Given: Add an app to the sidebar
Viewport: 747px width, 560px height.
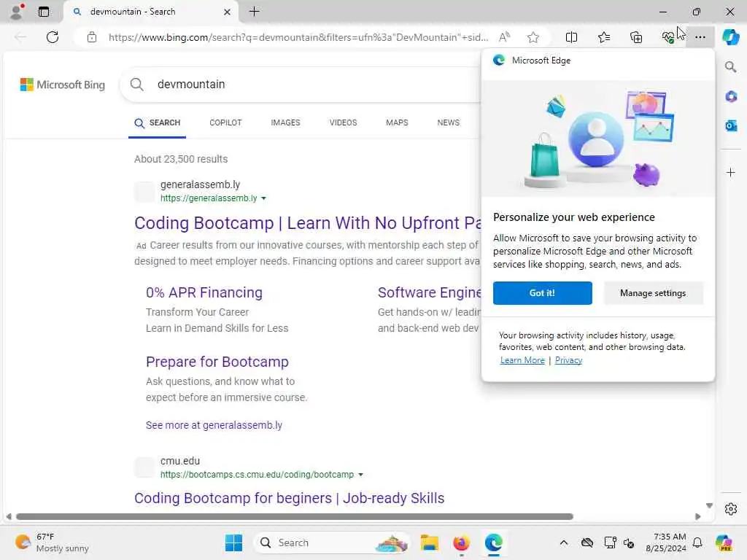Looking at the screenshot, I should 731,172.
